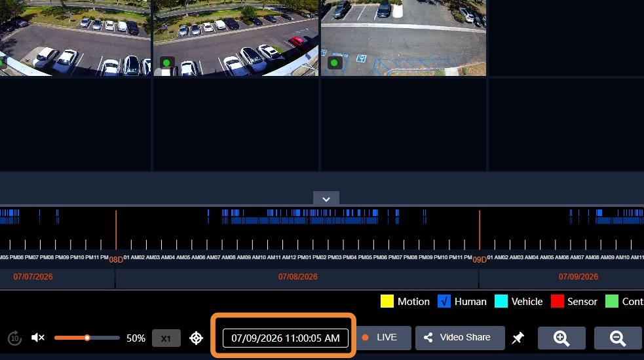Zoom out the timeline with magnifier minus

[x=618, y=338]
